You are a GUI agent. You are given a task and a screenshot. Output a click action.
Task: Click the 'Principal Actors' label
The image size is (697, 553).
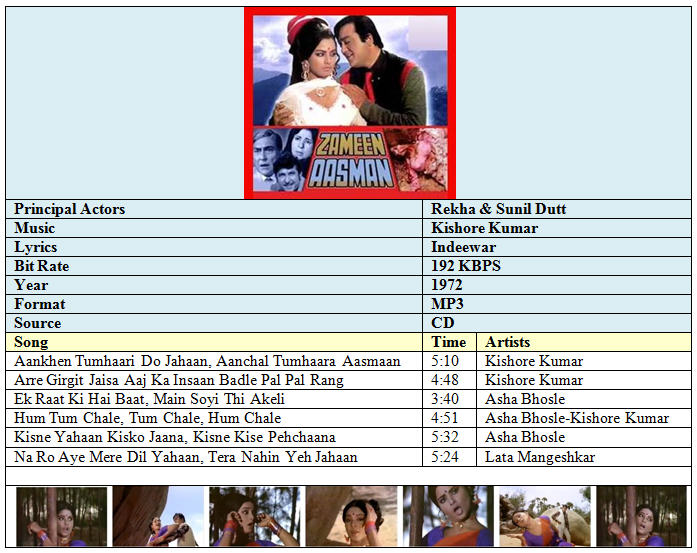(x=69, y=209)
